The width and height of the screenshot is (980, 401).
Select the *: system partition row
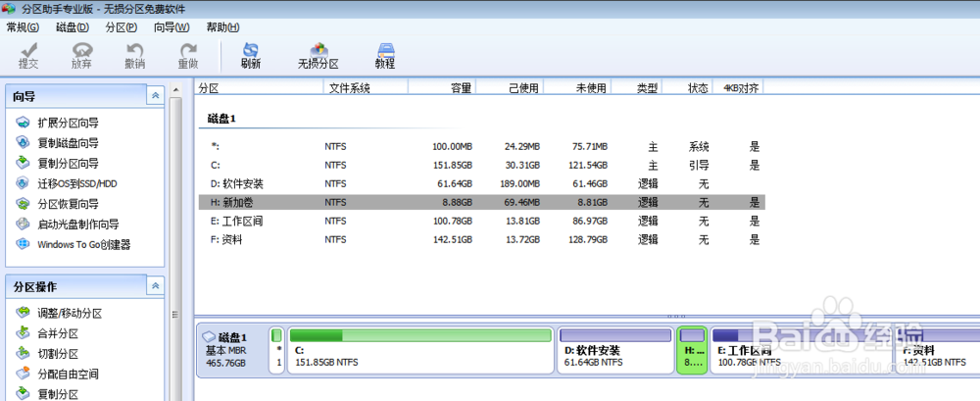[482, 147]
